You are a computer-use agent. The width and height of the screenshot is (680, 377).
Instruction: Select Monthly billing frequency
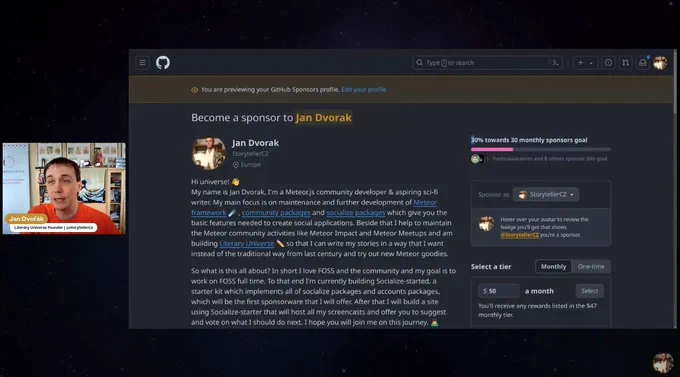click(x=553, y=266)
